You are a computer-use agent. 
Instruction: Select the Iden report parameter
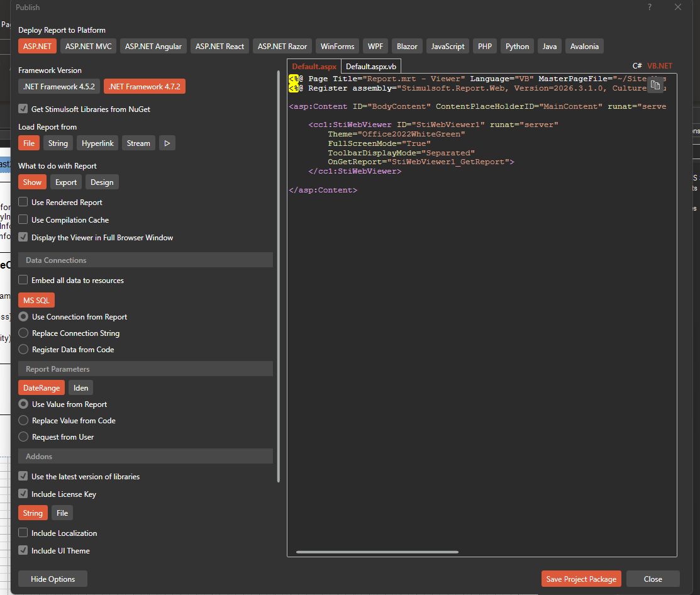[81, 388]
